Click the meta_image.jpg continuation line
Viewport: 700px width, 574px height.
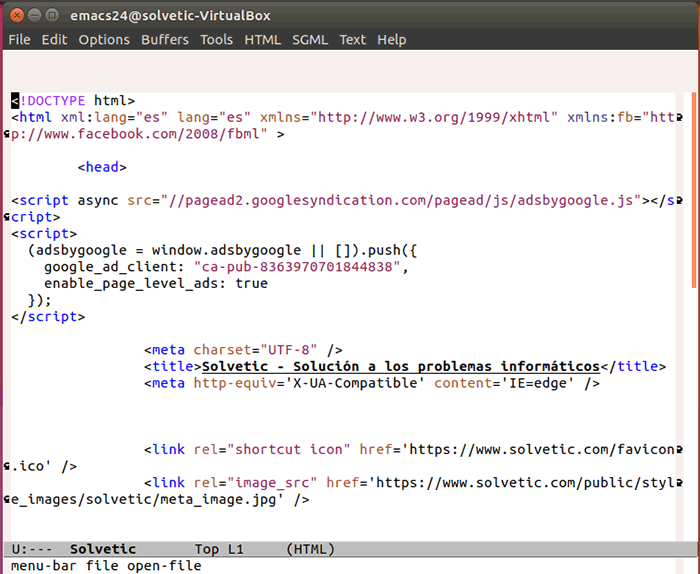click(160, 499)
